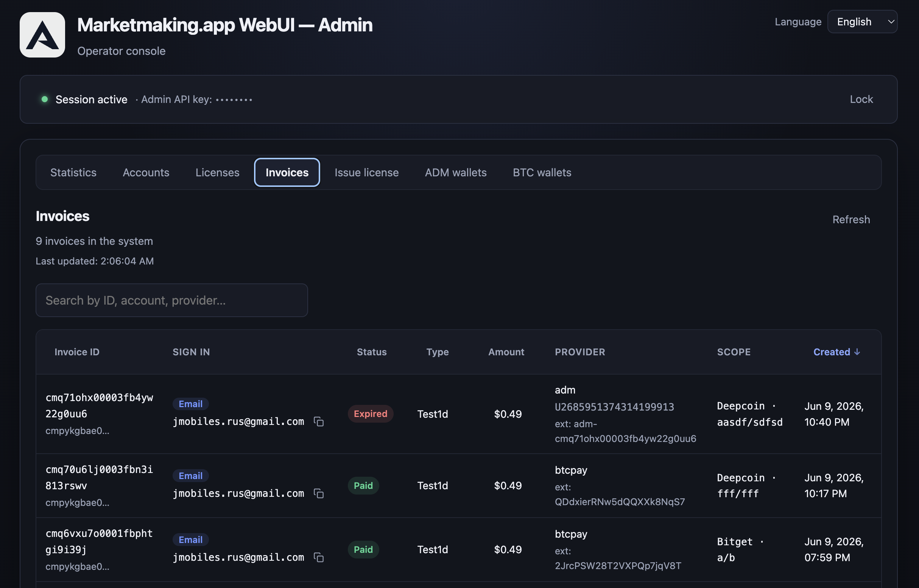
Task: Open the Accounts tab
Action: 146,173
